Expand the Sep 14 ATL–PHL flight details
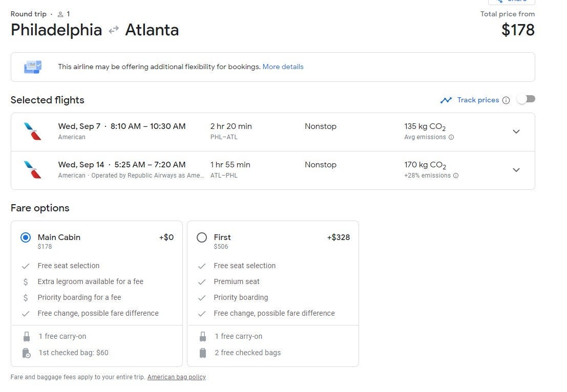The image size is (567, 392). (x=516, y=170)
